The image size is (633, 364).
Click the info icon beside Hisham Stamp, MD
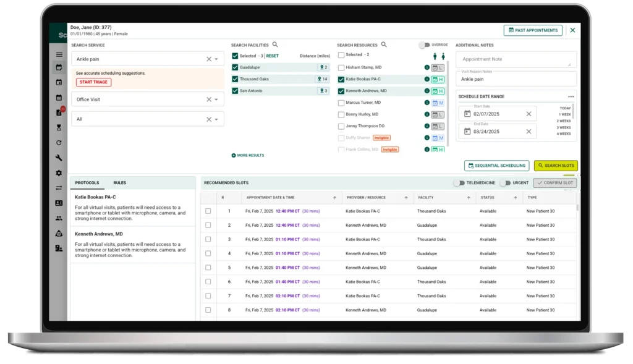427,67
